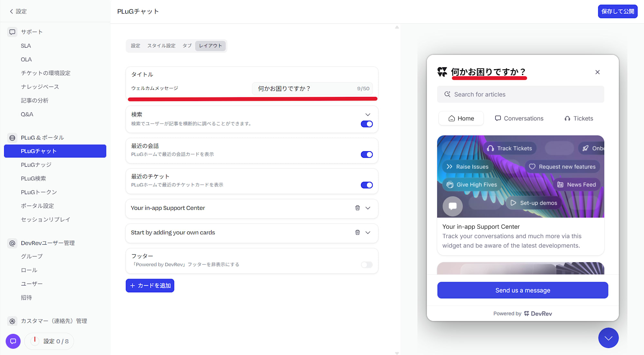
Task: Open ポータル設定 in the sidebar
Action: [37, 206]
